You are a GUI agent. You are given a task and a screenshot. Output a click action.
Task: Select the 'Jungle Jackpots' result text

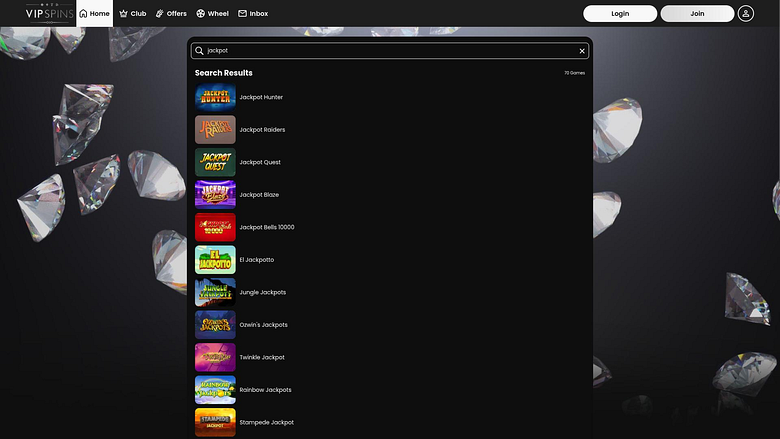(x=263, y=292)
